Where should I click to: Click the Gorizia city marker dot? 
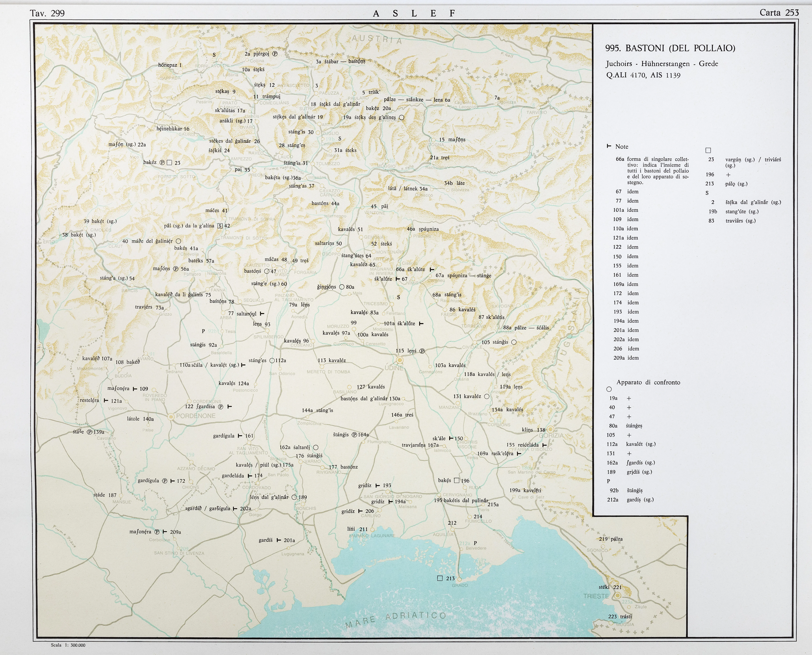[x=551, y=429]
